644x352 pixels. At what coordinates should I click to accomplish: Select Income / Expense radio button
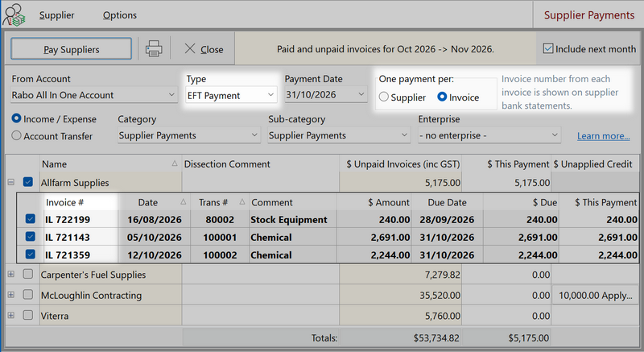[16, 118]
